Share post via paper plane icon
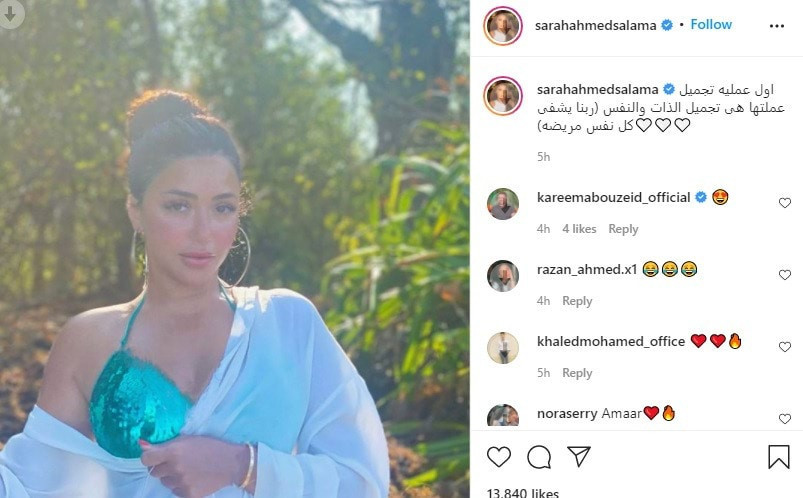The width and height of the screenshot is (803, 498). click(579, 456)
